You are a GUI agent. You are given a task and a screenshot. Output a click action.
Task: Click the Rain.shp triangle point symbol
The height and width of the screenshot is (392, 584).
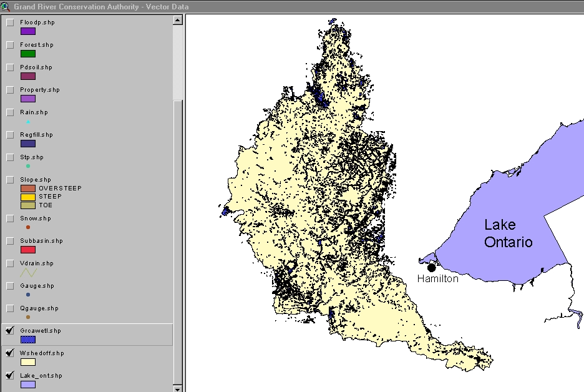(28, 122)
